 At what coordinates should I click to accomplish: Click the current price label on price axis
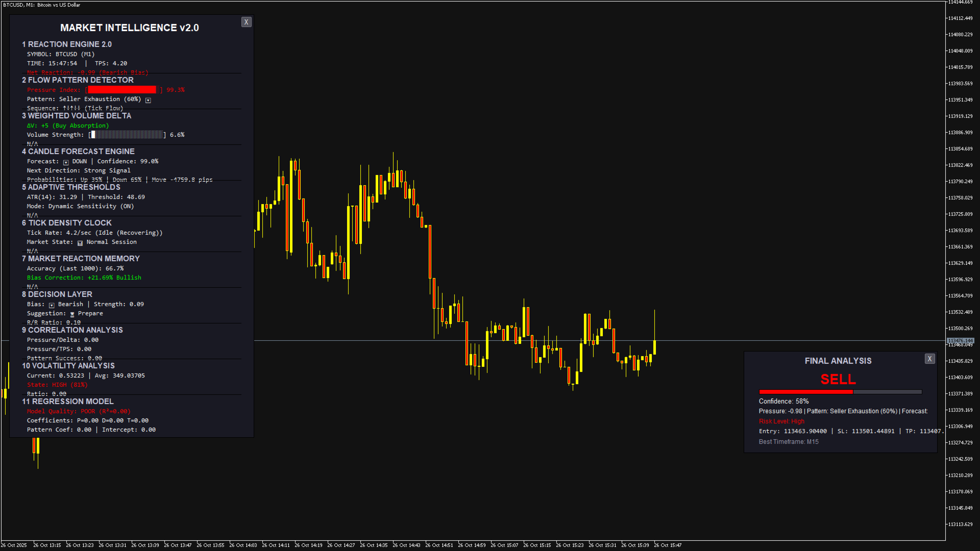pos(961,340)
